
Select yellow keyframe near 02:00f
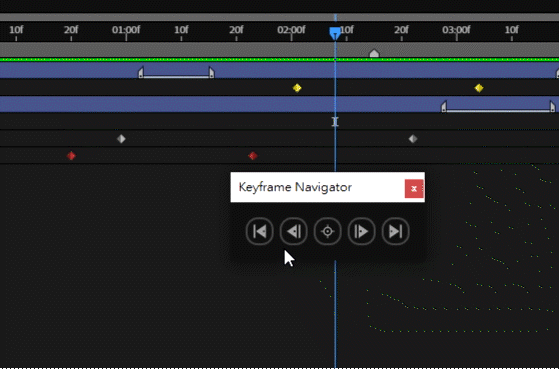[297, 88]
